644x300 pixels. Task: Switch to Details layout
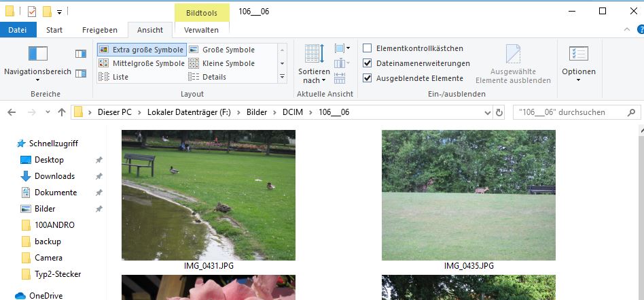[207, 77]
